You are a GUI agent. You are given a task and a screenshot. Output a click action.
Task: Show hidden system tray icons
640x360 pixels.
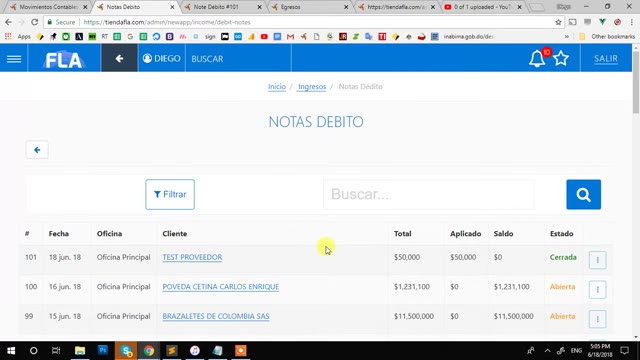click(x=547, y=351)
